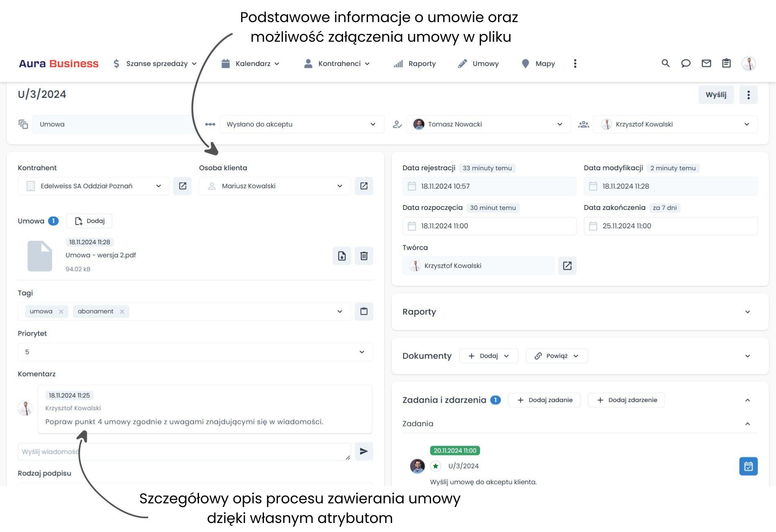Copy tags using the clipboard icon
This screenshot has width=776, height=532.
point(363,311)
